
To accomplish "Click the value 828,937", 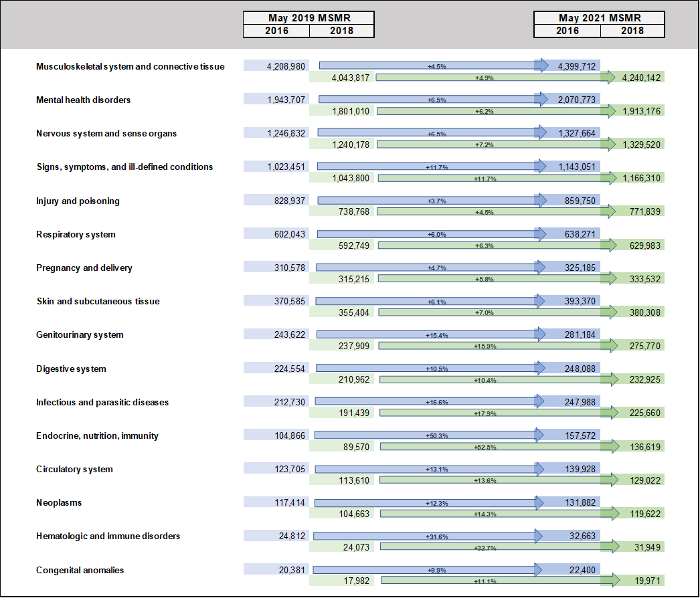I will [290, 201].
